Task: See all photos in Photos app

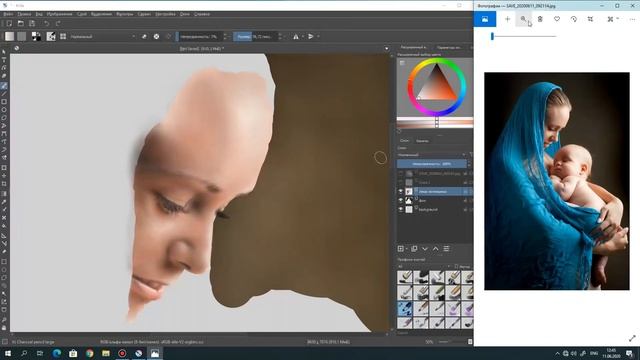Action: 485,19
